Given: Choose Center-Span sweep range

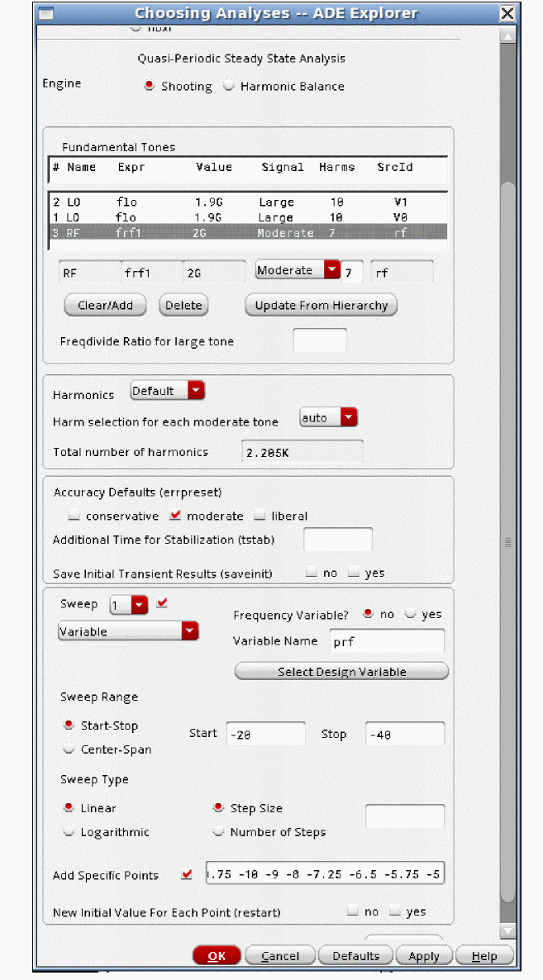Looking at the screenshot, I should click(69, 749).
